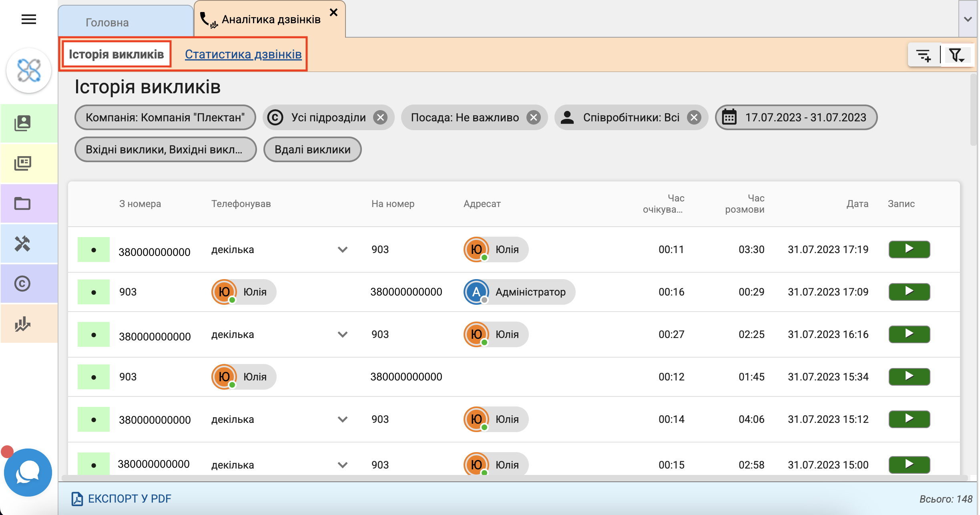Open the news feed sidebar icon
Screen dimensions: 980x515
(22, 163)
